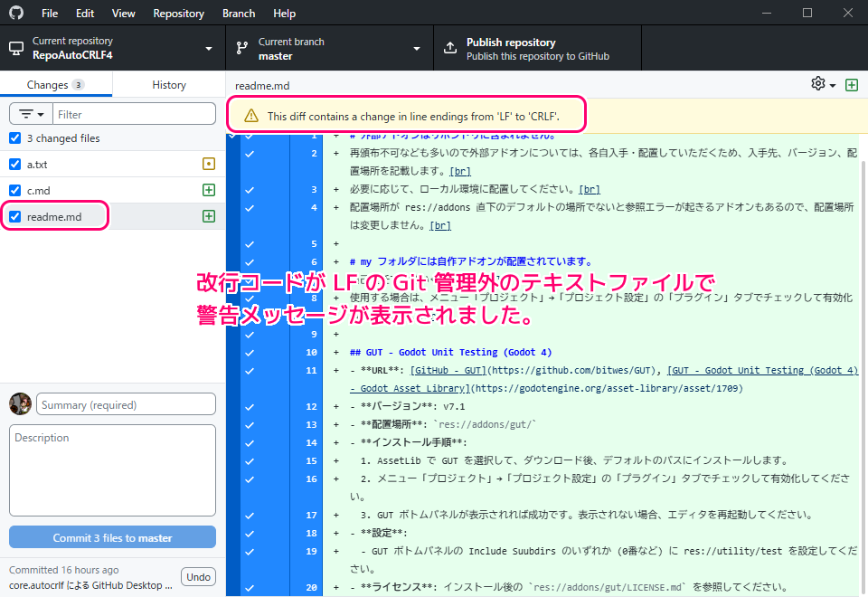Open the filter options dropdown button
The width and height of the screenshot is (868, 597).
click(31, 115)
